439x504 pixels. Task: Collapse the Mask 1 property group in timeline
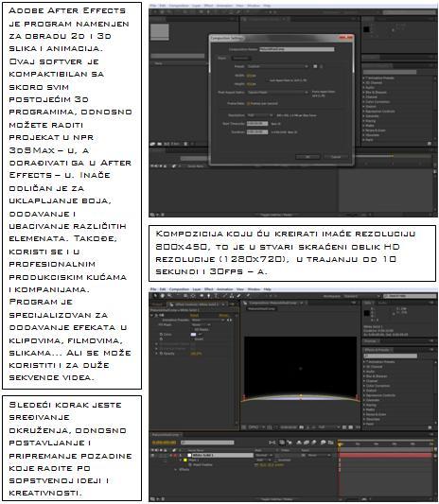click(181, 461)
